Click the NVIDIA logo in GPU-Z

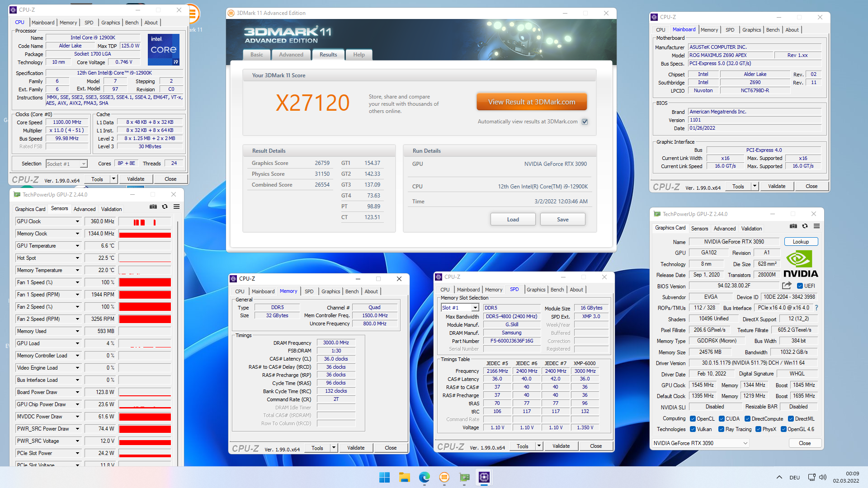pos(801,264)
